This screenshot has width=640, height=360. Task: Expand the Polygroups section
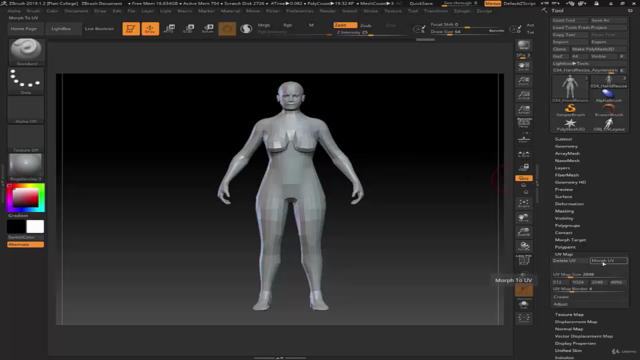[x=567, y=226]
